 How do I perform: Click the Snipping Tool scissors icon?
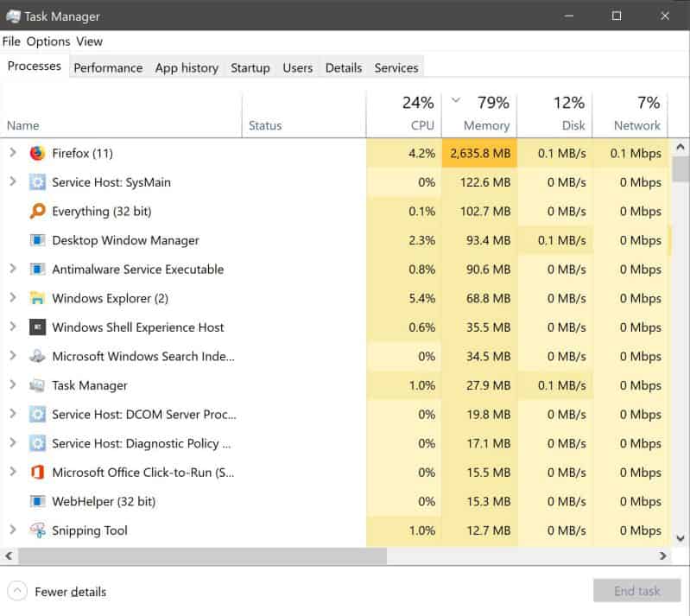click(x=37, y=530)
